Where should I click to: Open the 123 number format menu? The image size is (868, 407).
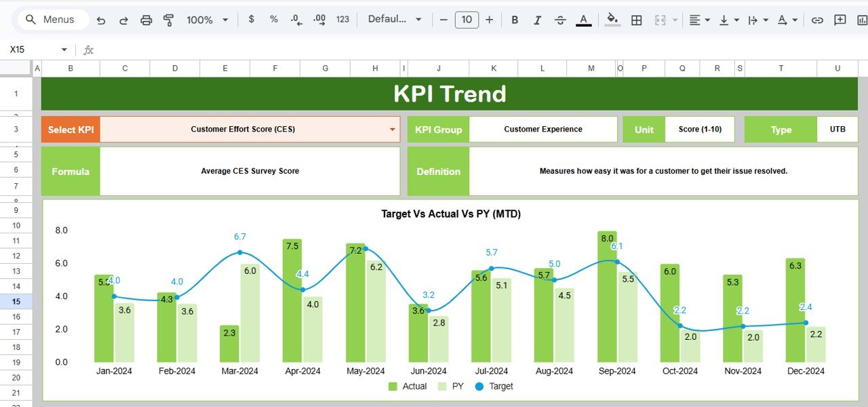click(x=342, y=20)
